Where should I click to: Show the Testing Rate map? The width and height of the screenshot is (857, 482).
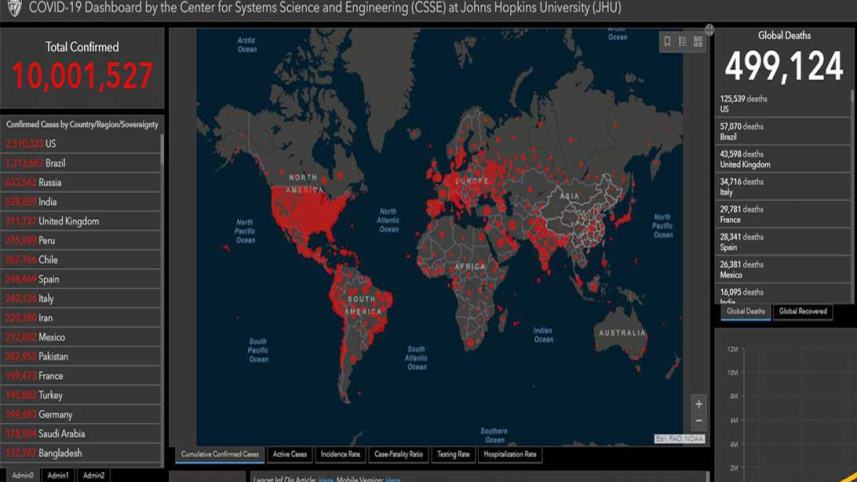453,454
